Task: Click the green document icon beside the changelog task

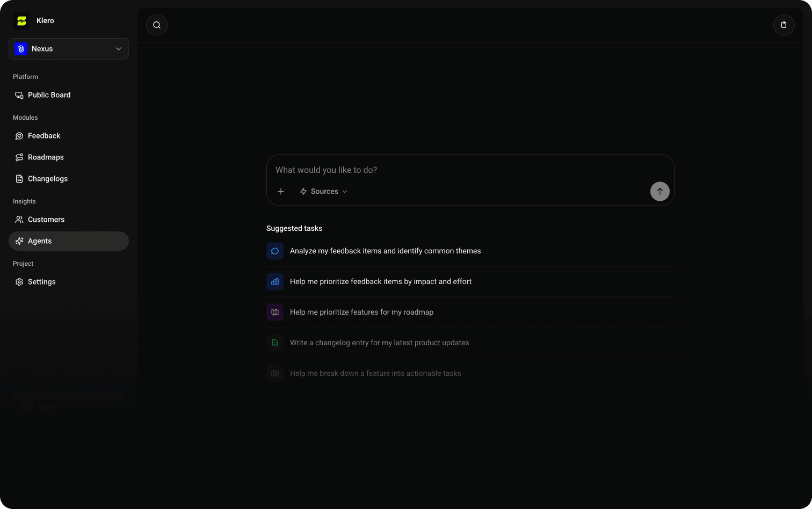Action: click(x=274, y=342)
